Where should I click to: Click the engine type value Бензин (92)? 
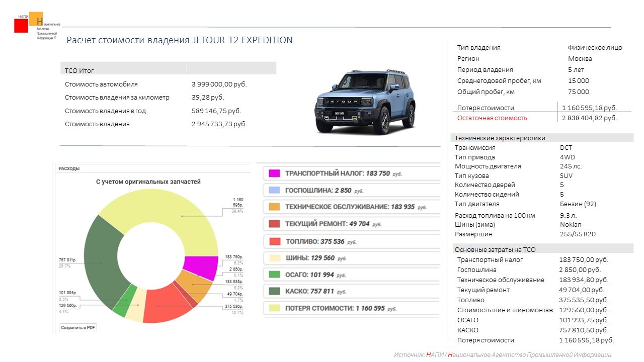click(x=578, y=204)
